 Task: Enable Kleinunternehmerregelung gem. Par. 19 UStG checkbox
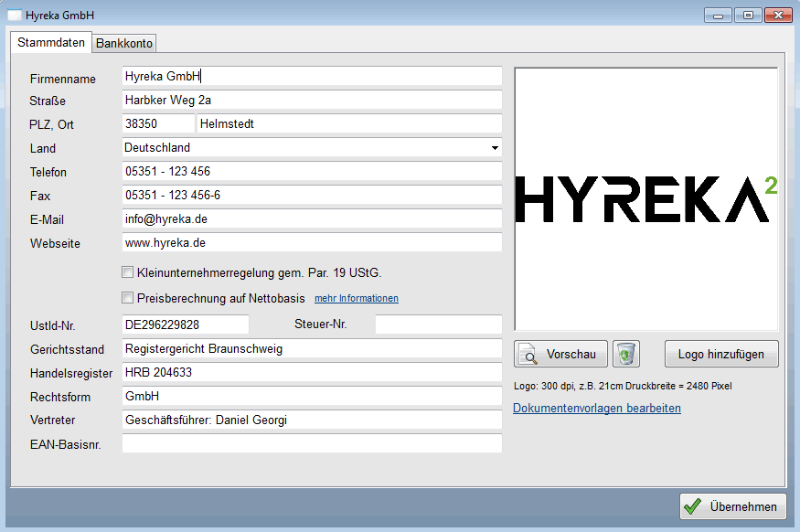(x=128, y=272)
